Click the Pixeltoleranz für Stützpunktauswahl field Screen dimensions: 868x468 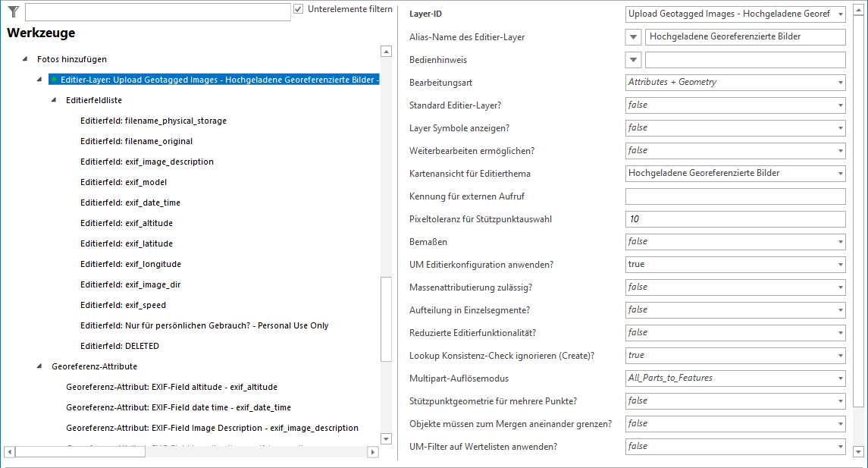point(735,219)
